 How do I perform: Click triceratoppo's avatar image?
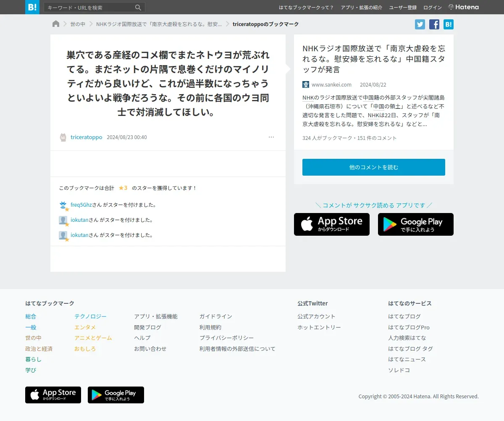pos(63,137)
